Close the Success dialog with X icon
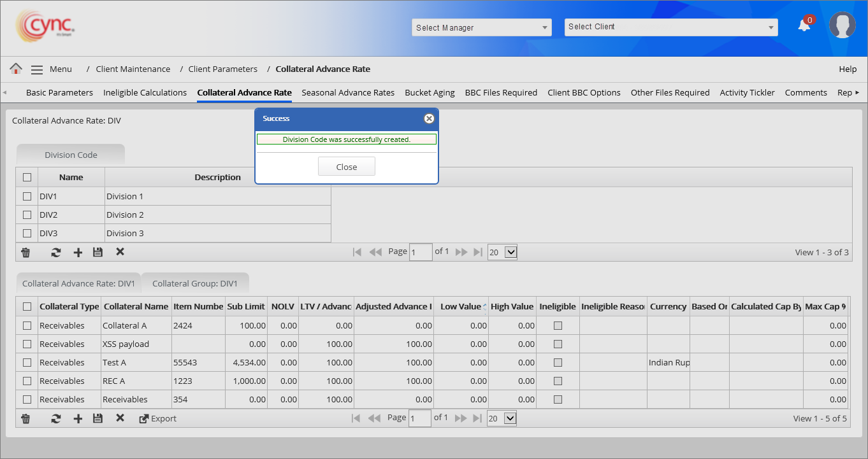Image resolution: width=868 pixels, height=459 pixels. point(429,118)
